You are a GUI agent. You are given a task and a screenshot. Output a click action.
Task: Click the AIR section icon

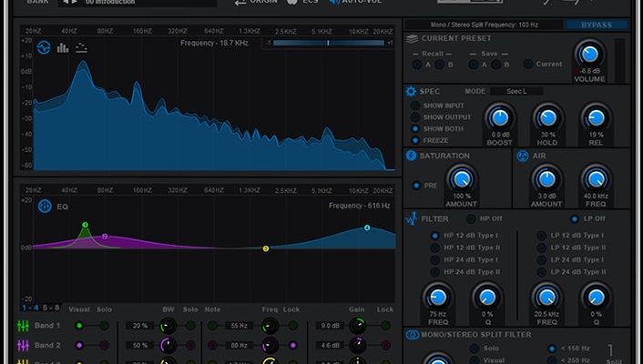[x=523, y=157]
